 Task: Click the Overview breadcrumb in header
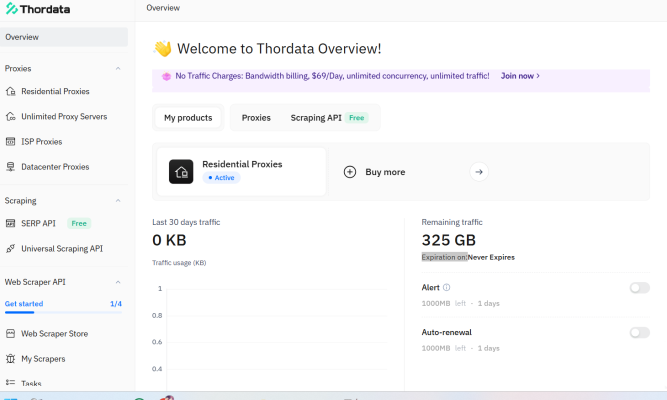[x=163, y=8]
